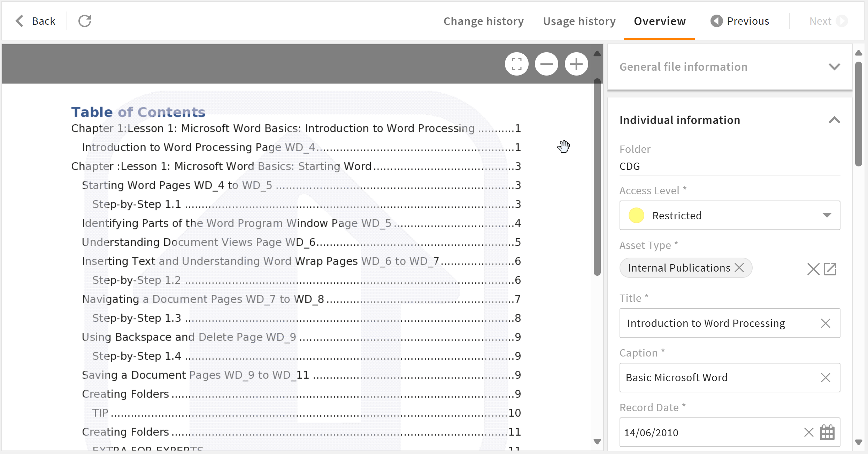868x454 pixels.
Task: Click the Back arrow button
Action: coord(35,21)
